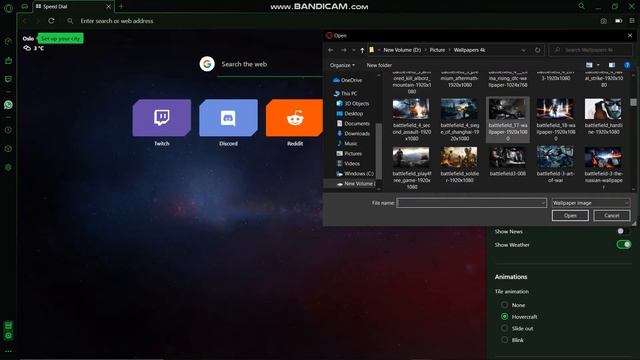This screenshot has width=640, height=360.
Task: Select OneDrive in navigation tree
Action: [347, 80]
